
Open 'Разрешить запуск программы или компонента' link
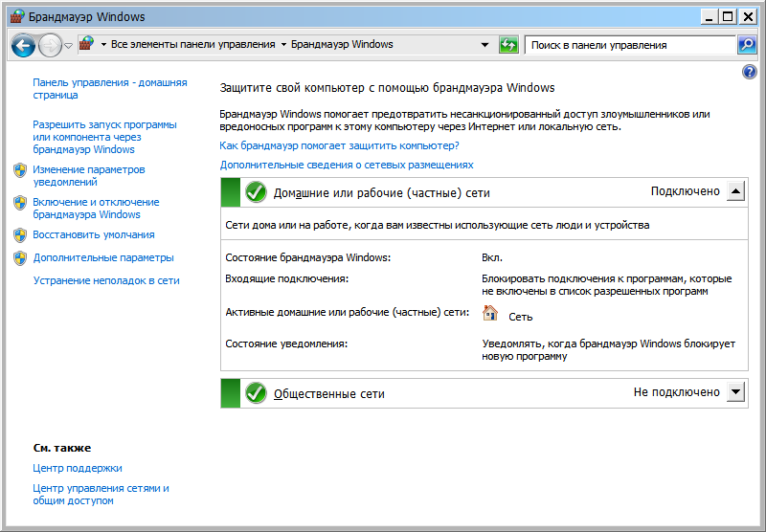(104, 137)
